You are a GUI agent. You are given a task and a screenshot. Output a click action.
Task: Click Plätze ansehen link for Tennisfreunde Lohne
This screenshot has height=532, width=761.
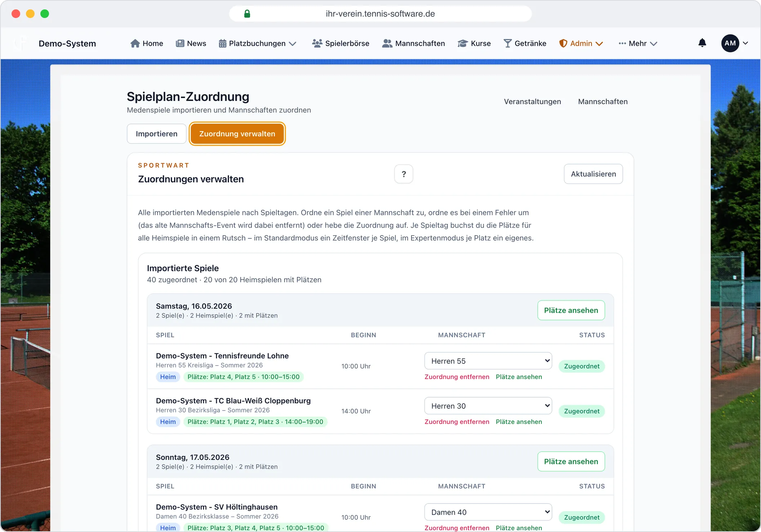tap(519, 377)
